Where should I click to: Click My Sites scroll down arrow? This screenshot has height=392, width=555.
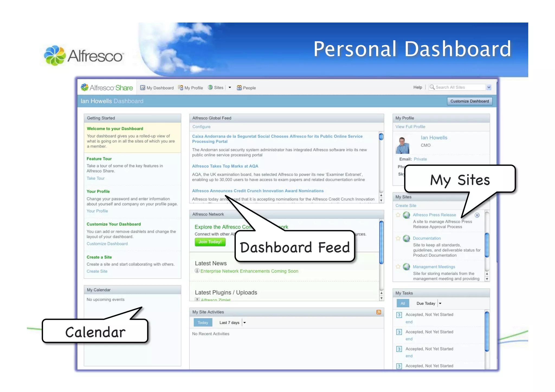pos(487,279)
